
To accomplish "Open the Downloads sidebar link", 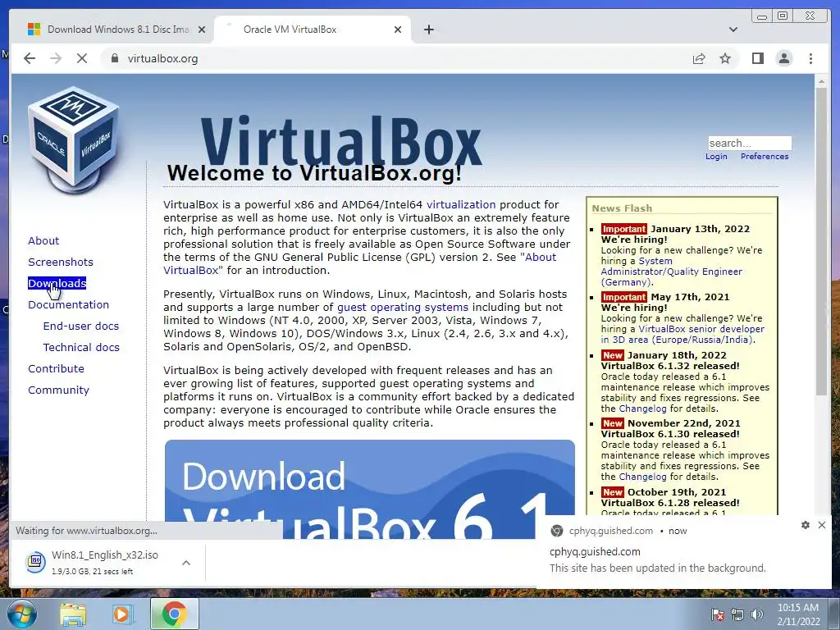I will pyautogui.click(x=57, y=283).
